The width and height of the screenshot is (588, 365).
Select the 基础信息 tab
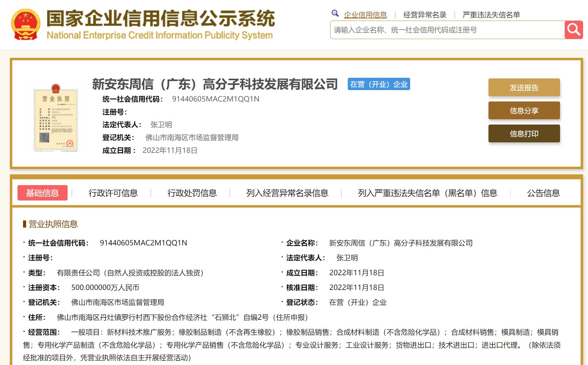point(42,193)
